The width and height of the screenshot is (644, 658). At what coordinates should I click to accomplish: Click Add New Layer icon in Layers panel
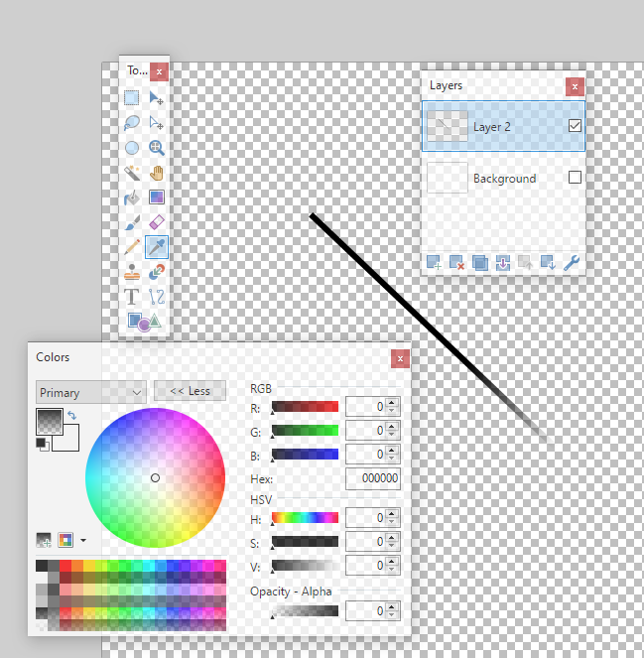[x=434, y=263]
